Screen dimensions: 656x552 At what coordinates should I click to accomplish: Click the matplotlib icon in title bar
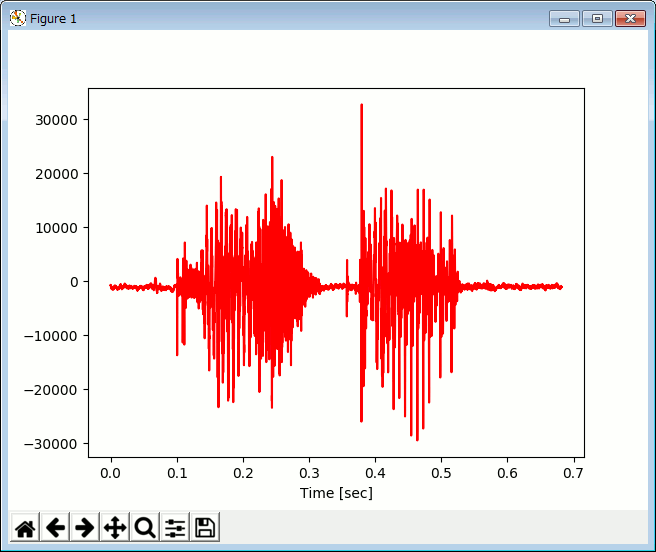point(17,18)
